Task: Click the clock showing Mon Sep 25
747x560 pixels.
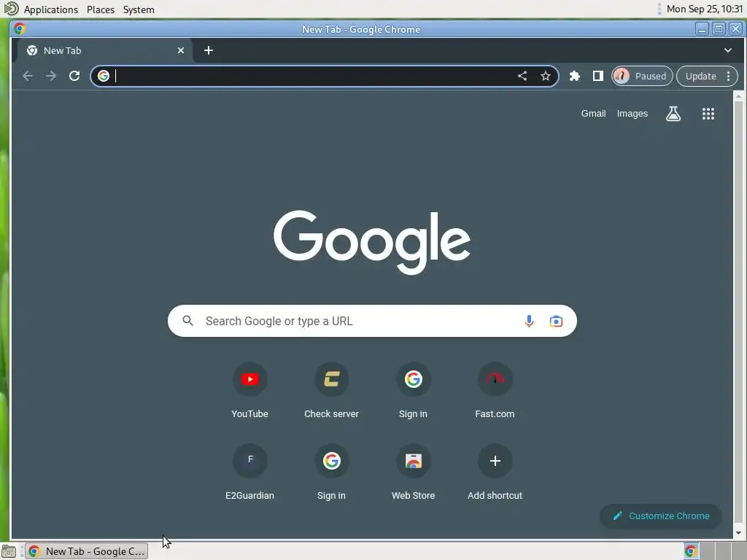Action: point(704,9)
